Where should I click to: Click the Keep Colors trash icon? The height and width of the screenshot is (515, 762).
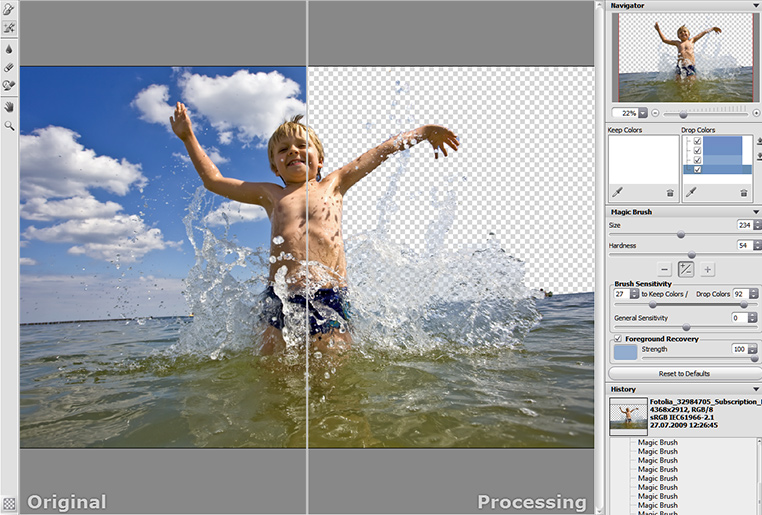click(x=670, y=193)
